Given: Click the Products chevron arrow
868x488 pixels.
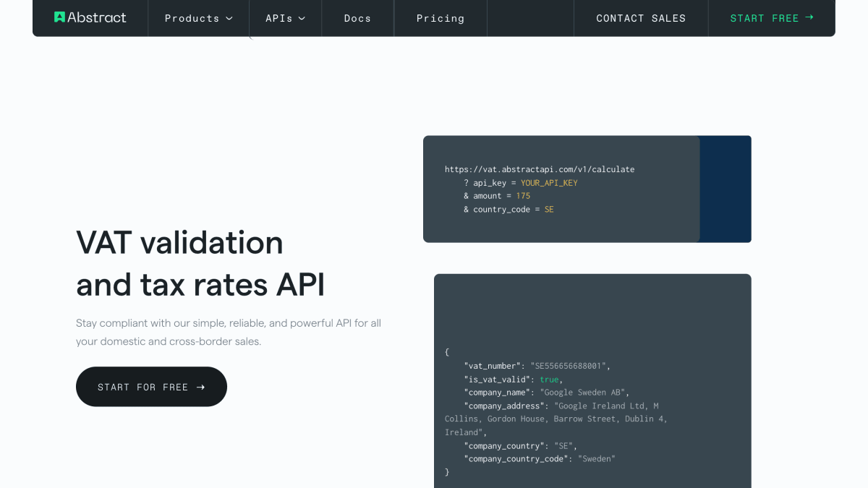Looking at the screenshot, I should coord(229,18).
